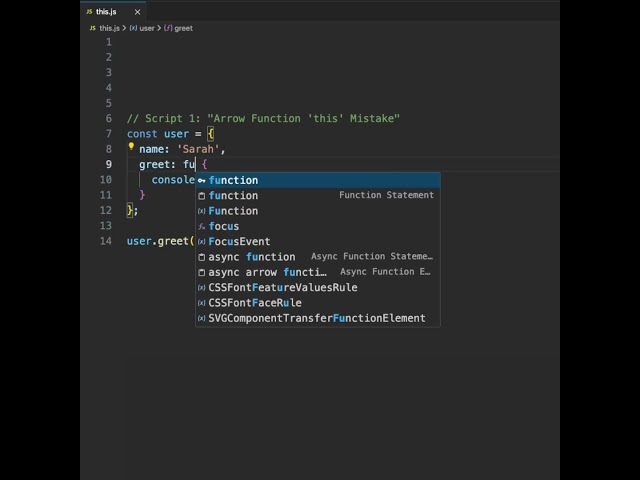This screenshot has width=640, height=480.
Task: Pick the 'Function' variable suggestion
Action: [x=318, y=211]
